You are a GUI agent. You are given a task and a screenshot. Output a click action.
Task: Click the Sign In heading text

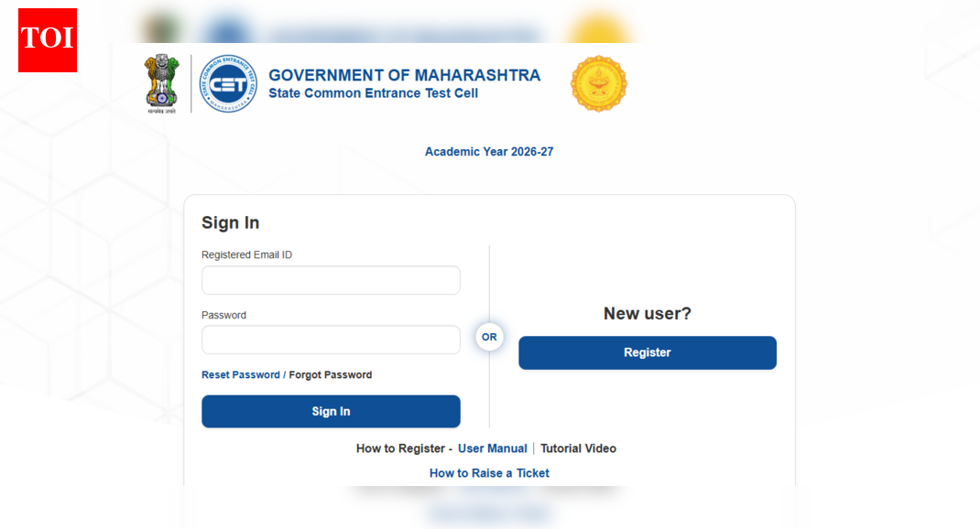tap(231, 223)
